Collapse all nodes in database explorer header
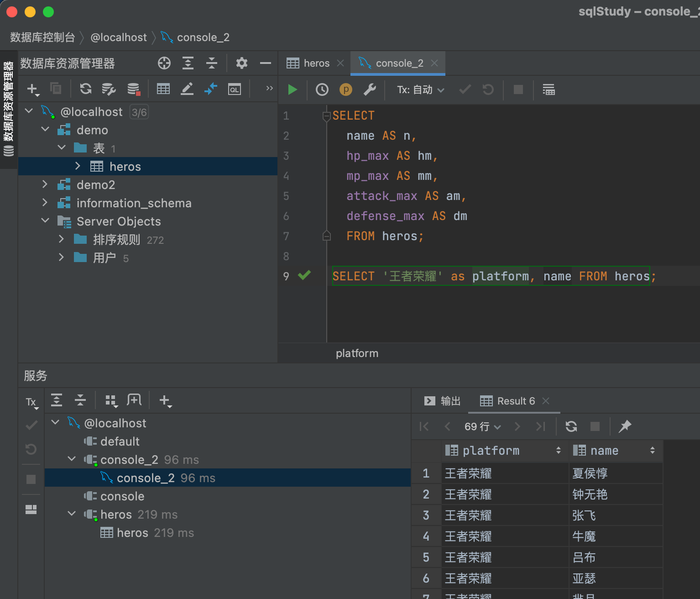700x599 pixels. (212, 63)
